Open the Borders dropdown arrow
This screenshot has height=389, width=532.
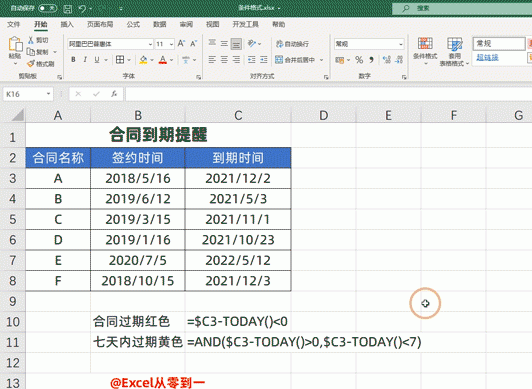point(129,60)
